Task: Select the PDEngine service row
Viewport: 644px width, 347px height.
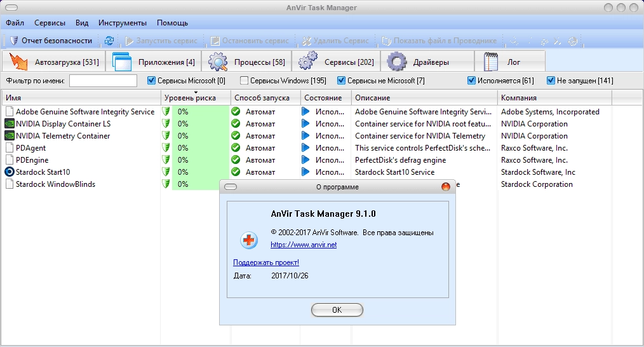Action: tap(306, 160)
